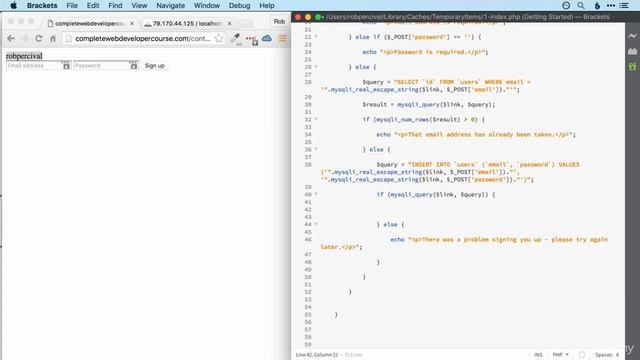Go forward in the browser
The height and width of the screenshot is (360, 640).
click(24, 38)
